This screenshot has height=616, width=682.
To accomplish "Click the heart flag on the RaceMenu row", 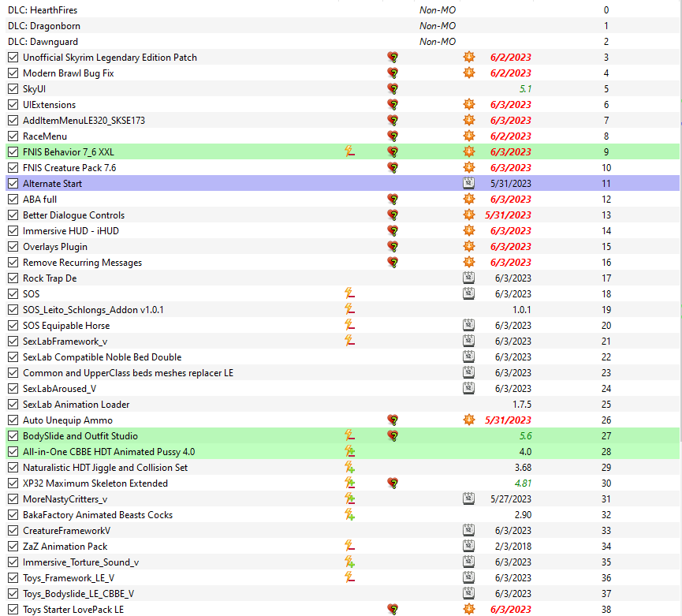I will click(x=393, y=136).
